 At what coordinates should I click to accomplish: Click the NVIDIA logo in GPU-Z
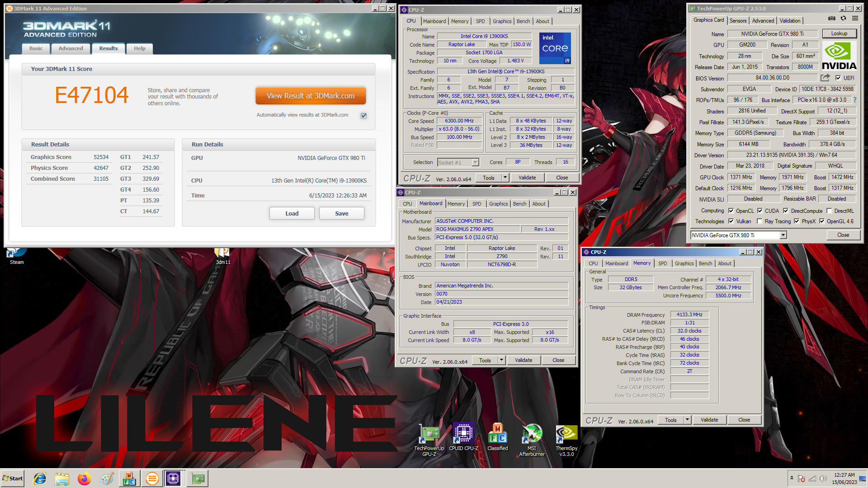click(x=839, y=56)
